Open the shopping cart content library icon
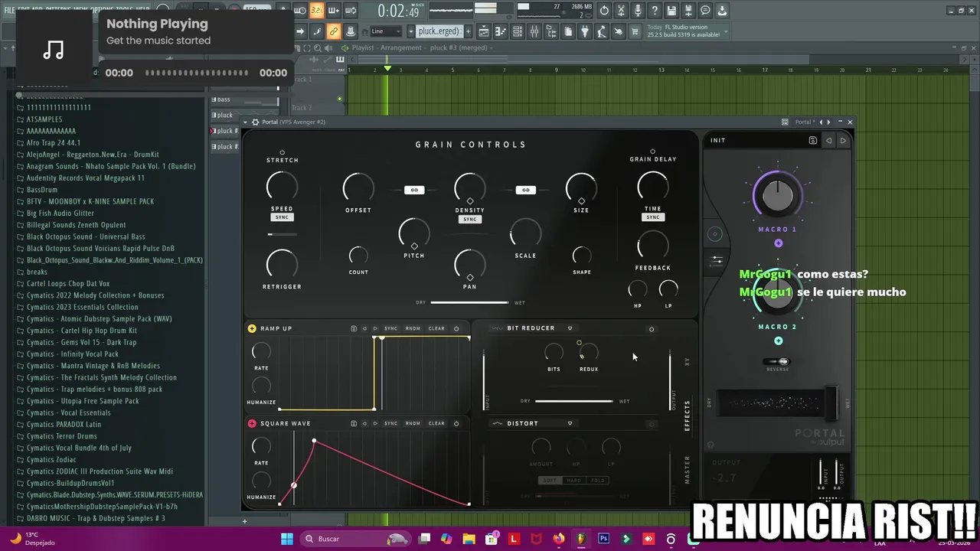Image resolution: width=980 pixels, height=551 pixels. point(635,31)
